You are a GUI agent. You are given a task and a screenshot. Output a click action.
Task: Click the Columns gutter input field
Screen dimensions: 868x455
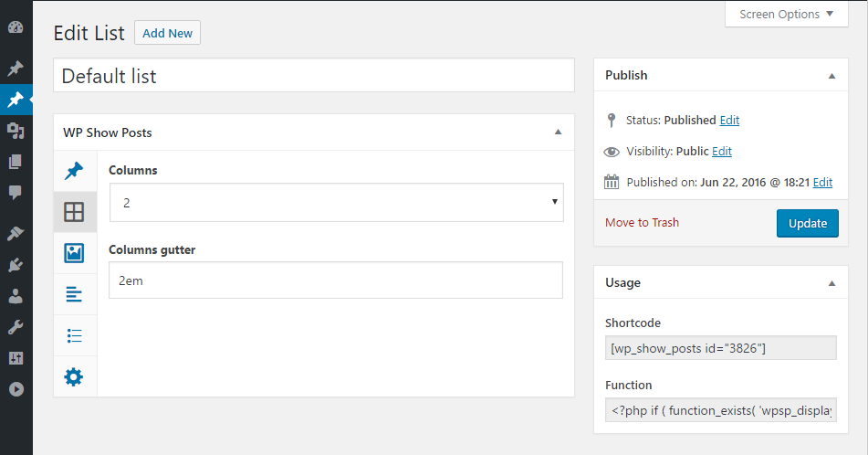[336, 280]
